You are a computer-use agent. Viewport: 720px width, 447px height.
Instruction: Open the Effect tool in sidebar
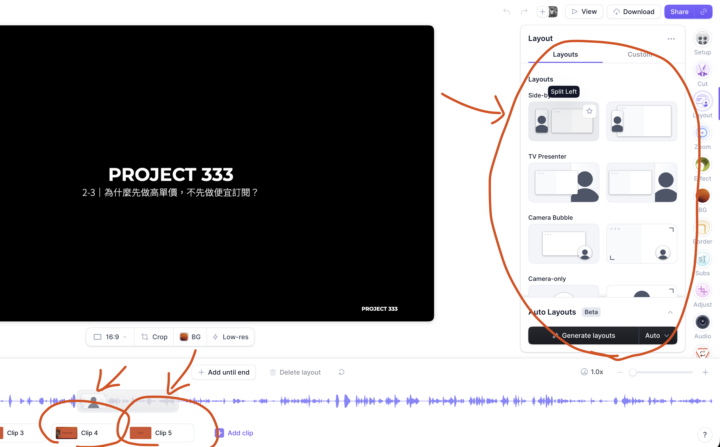pyautogui.click(x=702, y=165)
